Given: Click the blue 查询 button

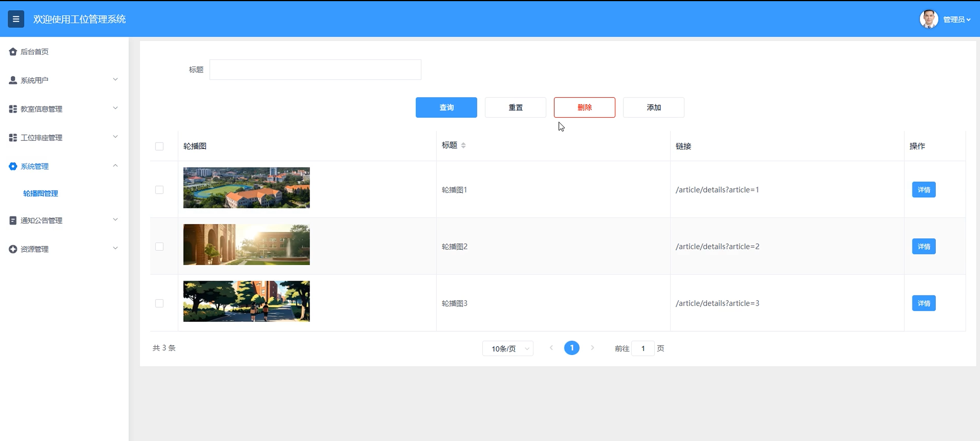Looking at the screenshot, I should click(446, 107).
